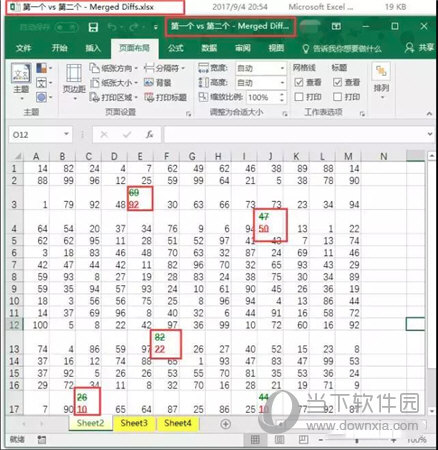Toggle the 网格线 查看 (Gridlines View) checkbox
This screenshot has height=450, width=438.
[299, 82]
